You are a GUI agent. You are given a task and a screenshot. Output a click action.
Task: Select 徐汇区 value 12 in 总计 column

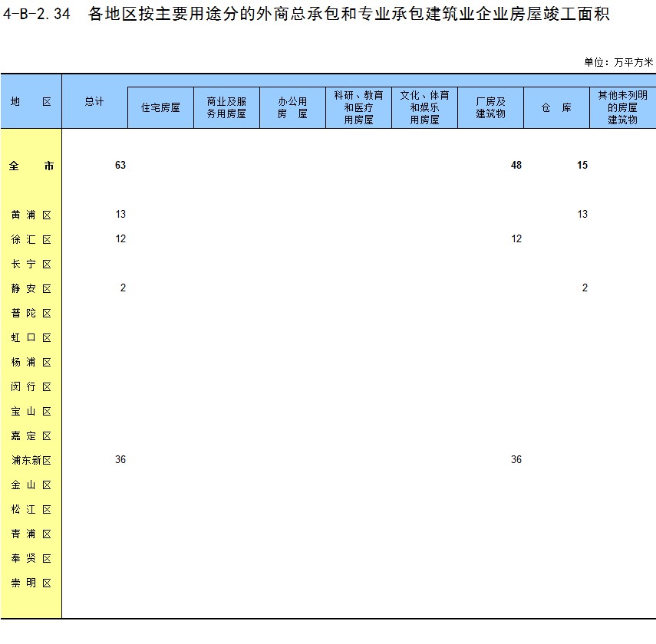coord(120,239)
